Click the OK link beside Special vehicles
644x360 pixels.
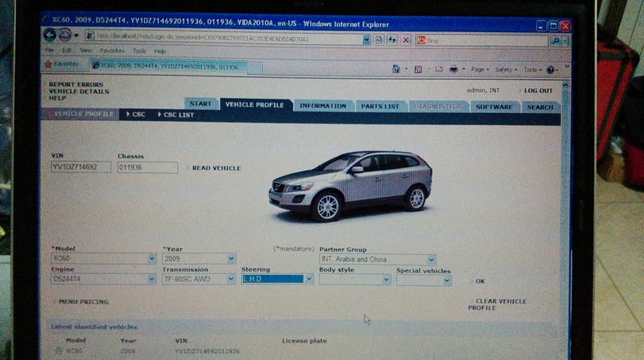pyautogui.click(x=480, y=281)
